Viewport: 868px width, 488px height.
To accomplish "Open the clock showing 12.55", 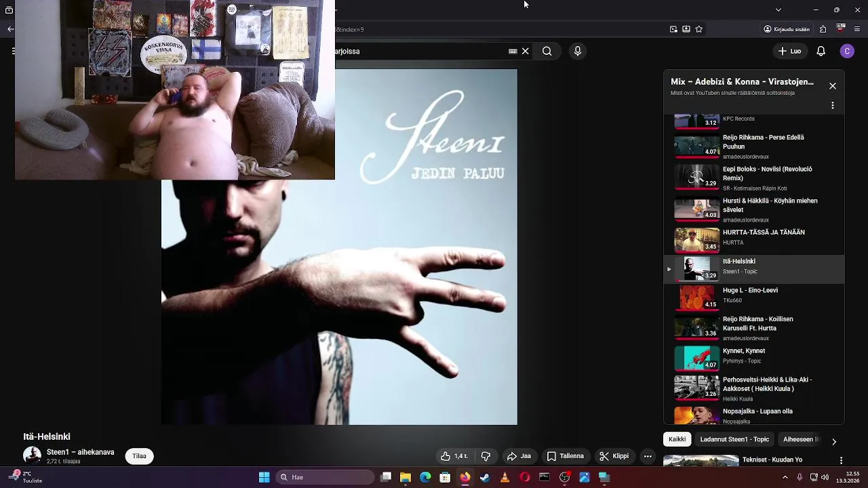I will [x=848, y=477].
